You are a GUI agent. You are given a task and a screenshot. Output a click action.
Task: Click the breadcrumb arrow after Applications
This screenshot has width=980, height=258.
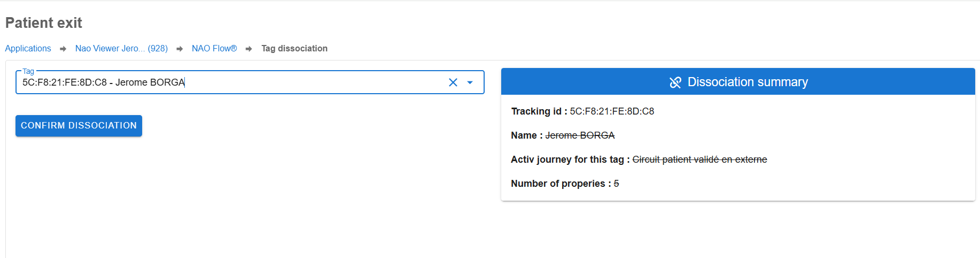point(63,49)
